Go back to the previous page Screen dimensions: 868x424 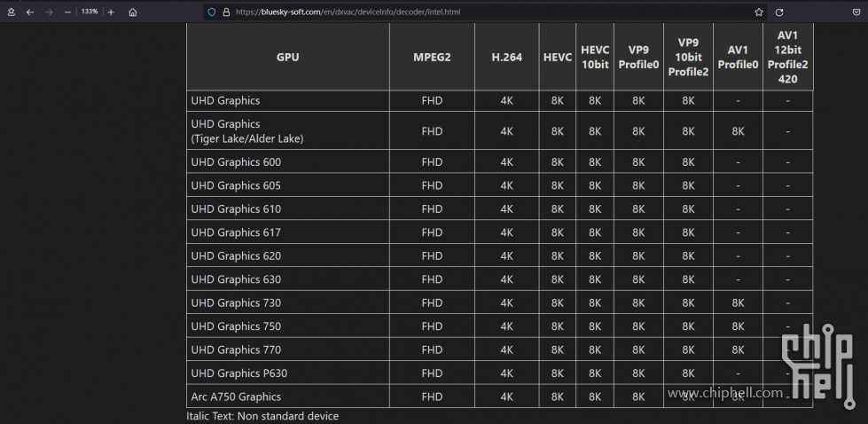click(30, 12)
